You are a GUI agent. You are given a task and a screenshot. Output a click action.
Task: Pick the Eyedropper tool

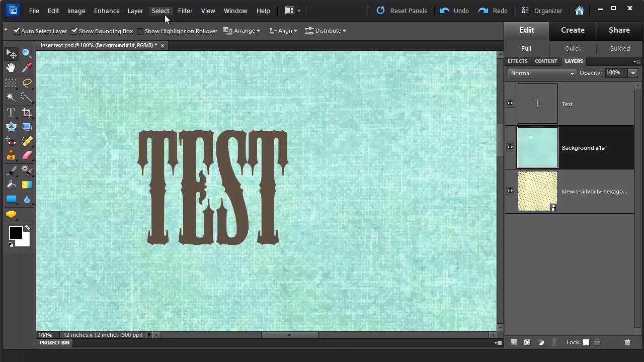27,68
